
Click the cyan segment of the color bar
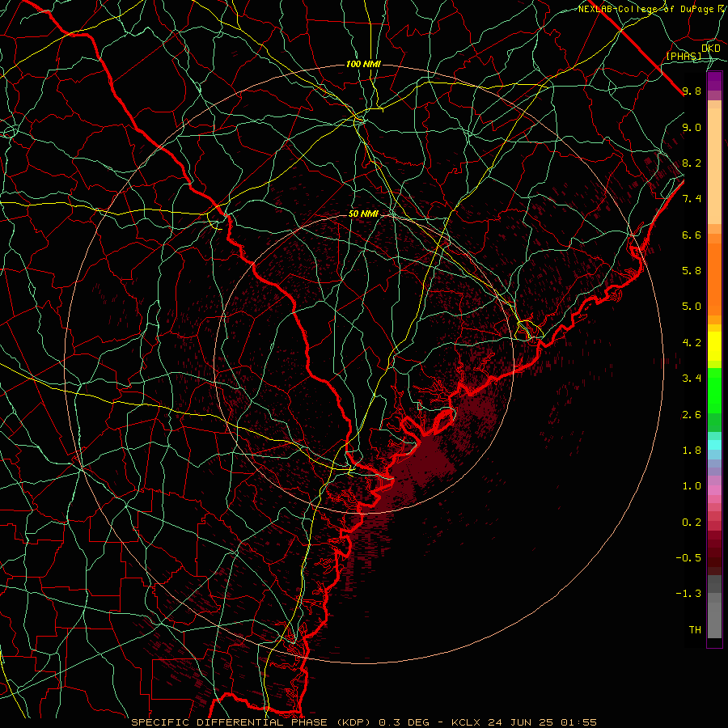(x=714, y=445)
